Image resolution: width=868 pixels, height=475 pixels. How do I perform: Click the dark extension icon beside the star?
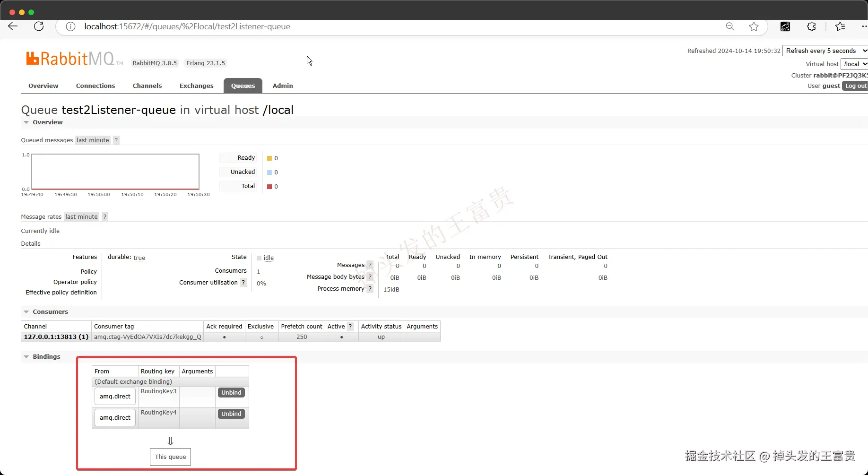click(785, 26)
